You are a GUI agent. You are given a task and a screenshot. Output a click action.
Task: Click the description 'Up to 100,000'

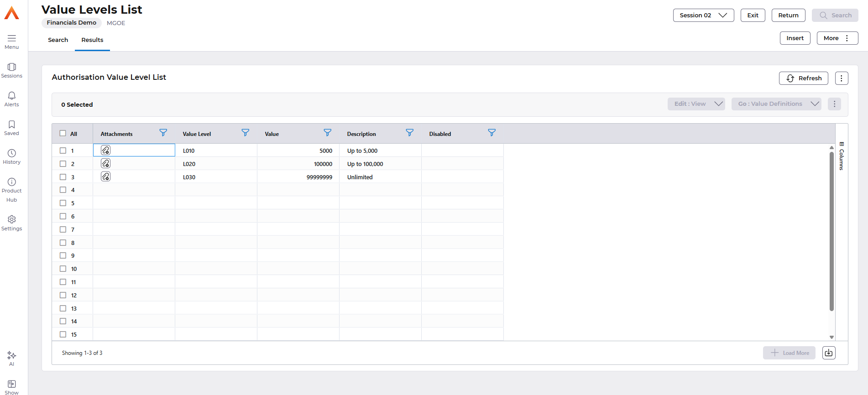click(365, 164)
